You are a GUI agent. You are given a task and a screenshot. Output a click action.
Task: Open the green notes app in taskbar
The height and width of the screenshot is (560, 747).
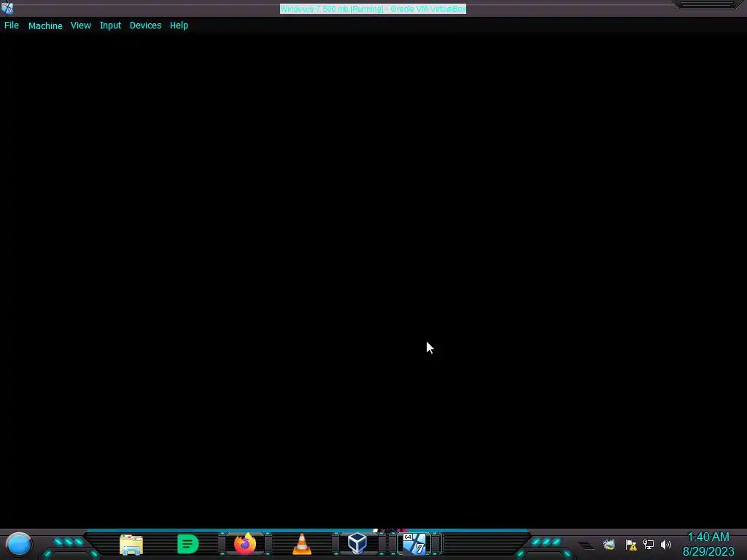(x=187, y=544)
